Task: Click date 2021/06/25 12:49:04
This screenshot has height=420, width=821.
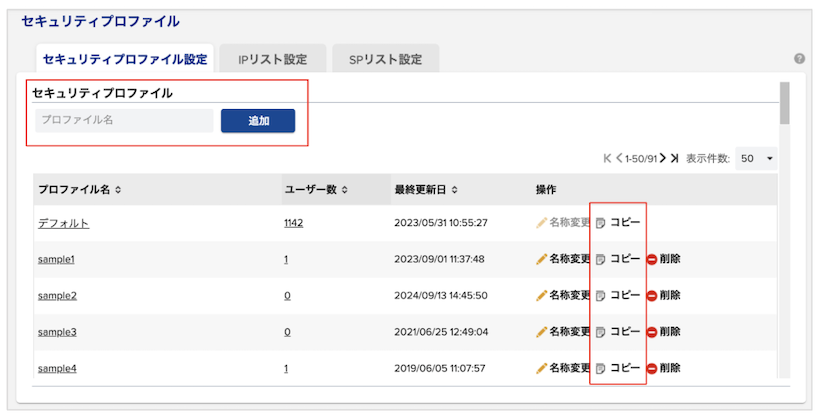Action: click(441, 332)
